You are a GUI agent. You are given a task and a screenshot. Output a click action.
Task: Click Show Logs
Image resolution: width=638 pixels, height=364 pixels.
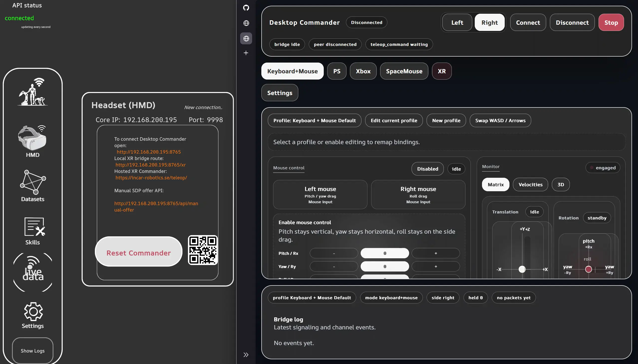click(32, 351)
